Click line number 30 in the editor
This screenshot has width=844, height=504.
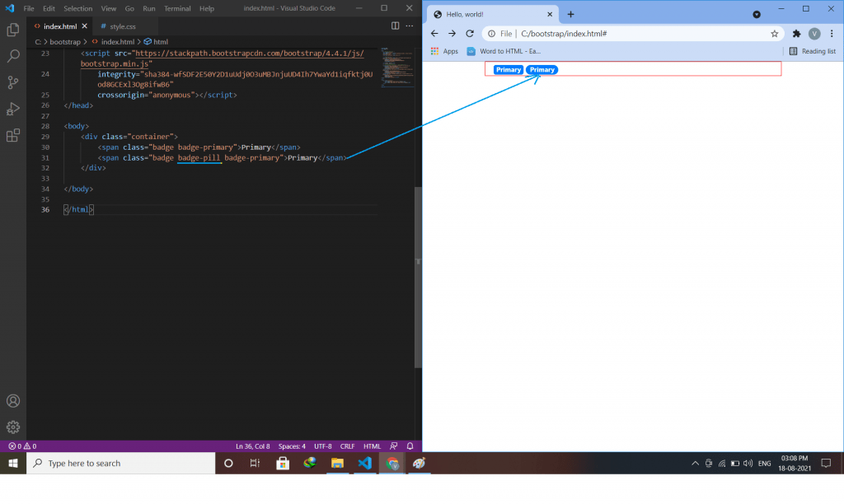coord(45,147)
